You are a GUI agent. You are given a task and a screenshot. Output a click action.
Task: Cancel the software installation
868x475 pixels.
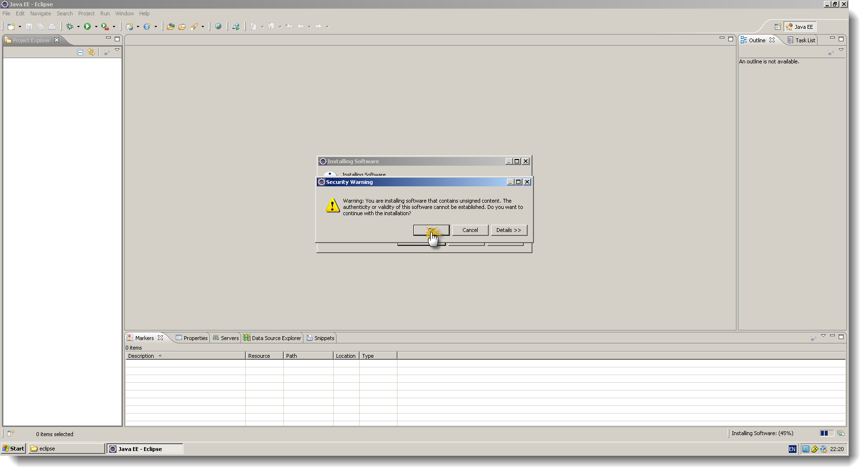(x=470, y=230)
